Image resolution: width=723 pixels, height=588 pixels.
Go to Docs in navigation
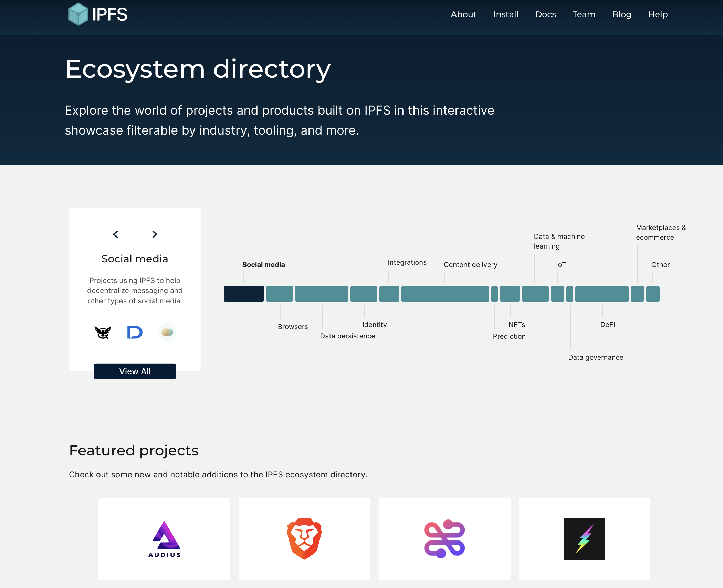click(546, 14)
